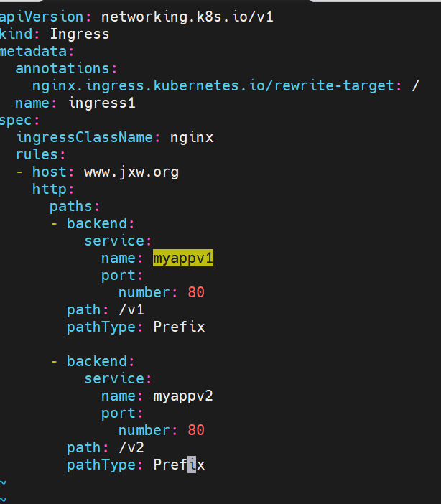Click the 'host' key
441x504 pixels.
click(x=50, y=172)
